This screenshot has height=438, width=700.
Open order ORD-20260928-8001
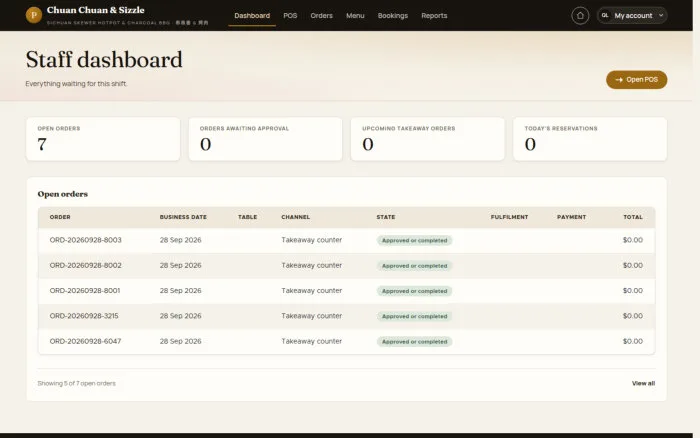pyautogui.click(x=85, y=291)
